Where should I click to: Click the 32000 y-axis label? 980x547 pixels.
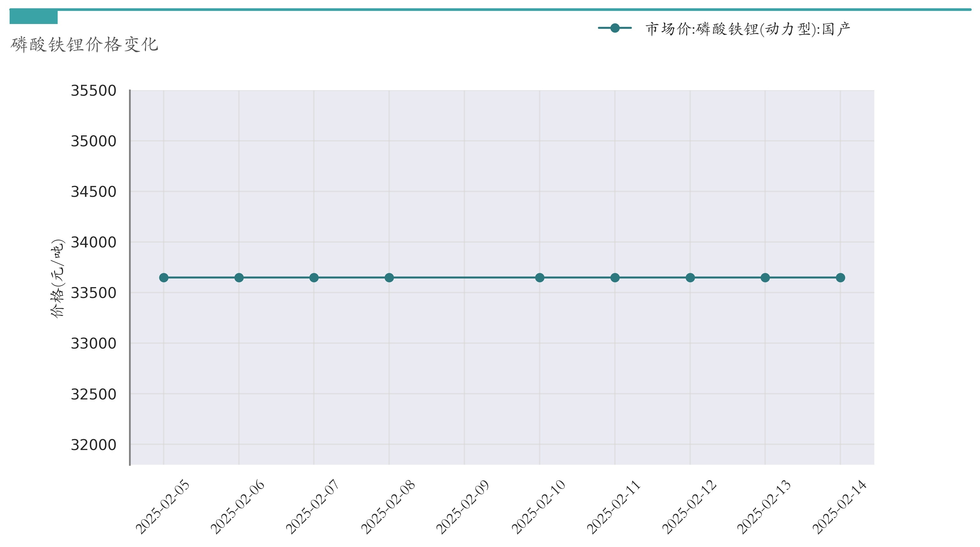(94, 445)
